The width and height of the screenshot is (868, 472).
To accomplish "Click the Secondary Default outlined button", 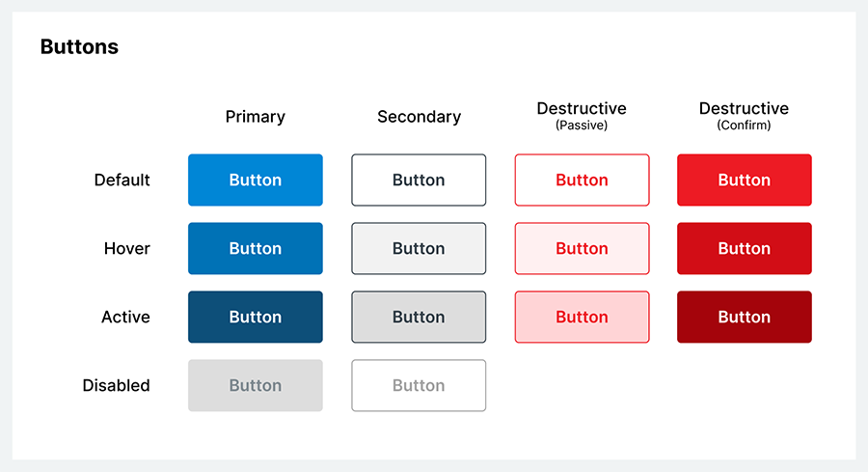I will pos(419,180).
